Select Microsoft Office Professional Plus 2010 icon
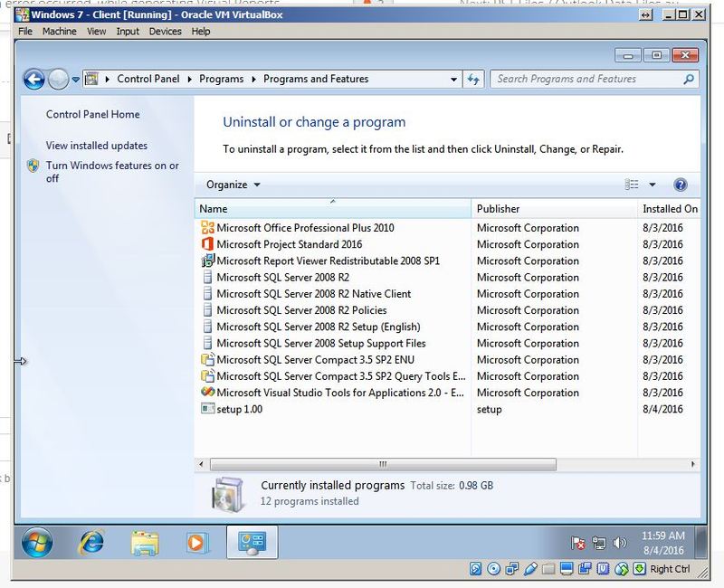 point(208,228)
